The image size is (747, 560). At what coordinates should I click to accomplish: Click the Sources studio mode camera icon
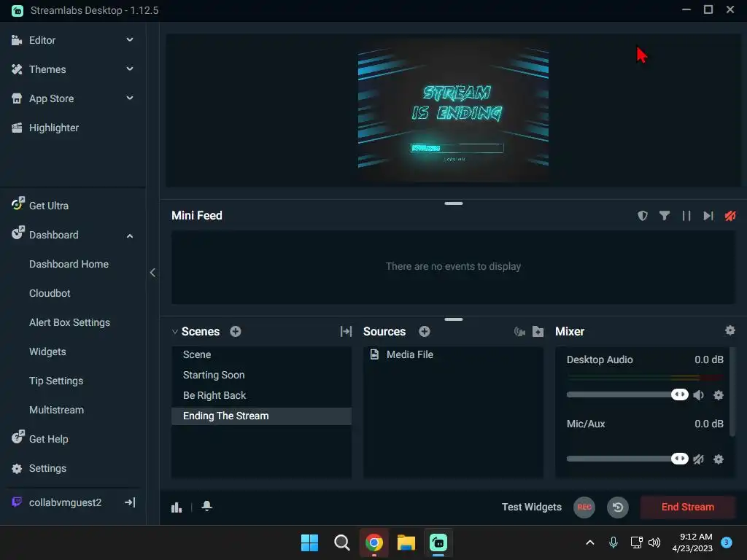coord(519,332)
